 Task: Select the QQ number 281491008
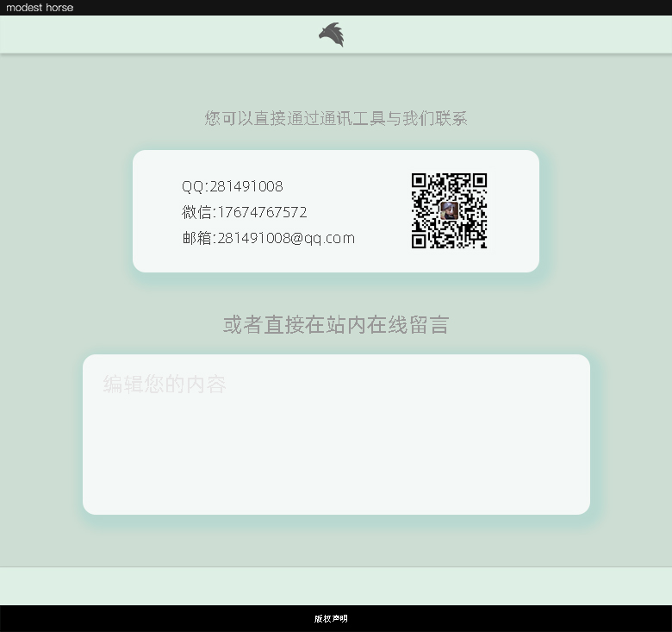click(246, 186)
